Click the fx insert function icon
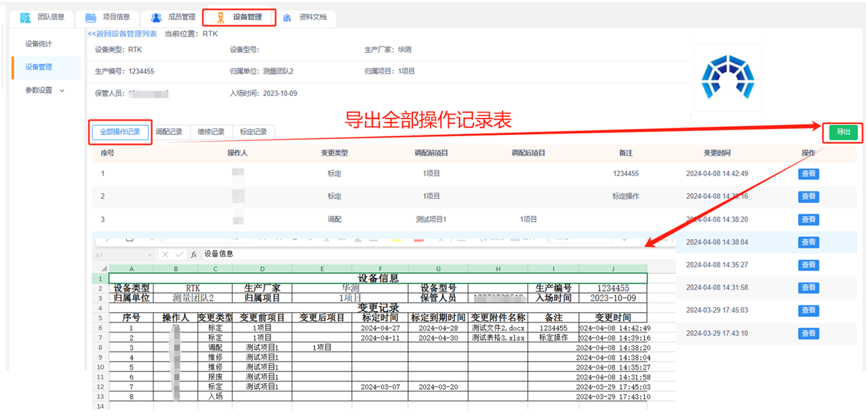Screen dimensions: 868x420 pyautogui.click(x=194, y=254)
